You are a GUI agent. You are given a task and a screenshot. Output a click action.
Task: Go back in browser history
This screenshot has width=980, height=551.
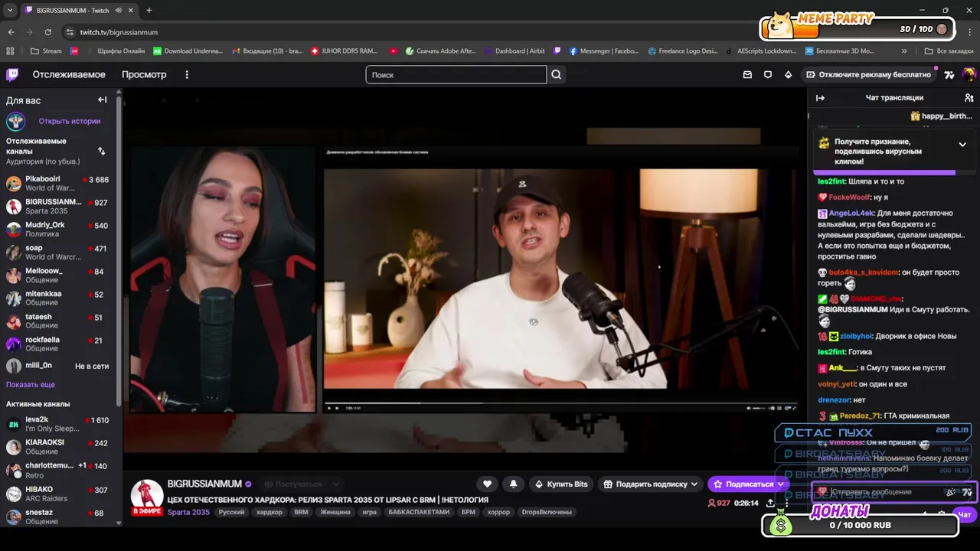click(11, 32)
